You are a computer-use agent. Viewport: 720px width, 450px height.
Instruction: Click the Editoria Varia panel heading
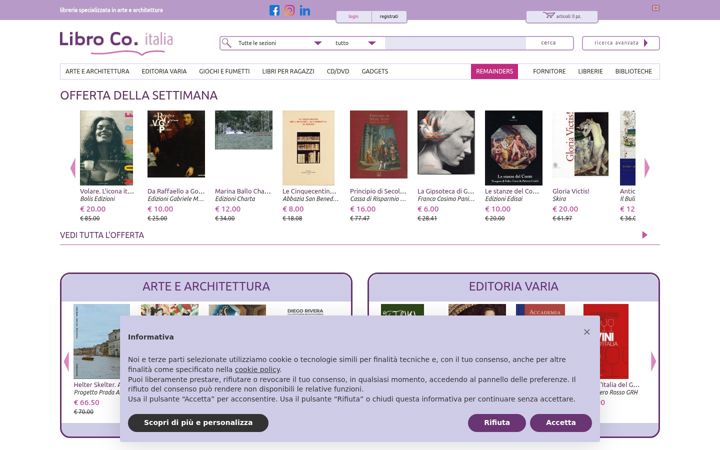click(x=513, y=287)
